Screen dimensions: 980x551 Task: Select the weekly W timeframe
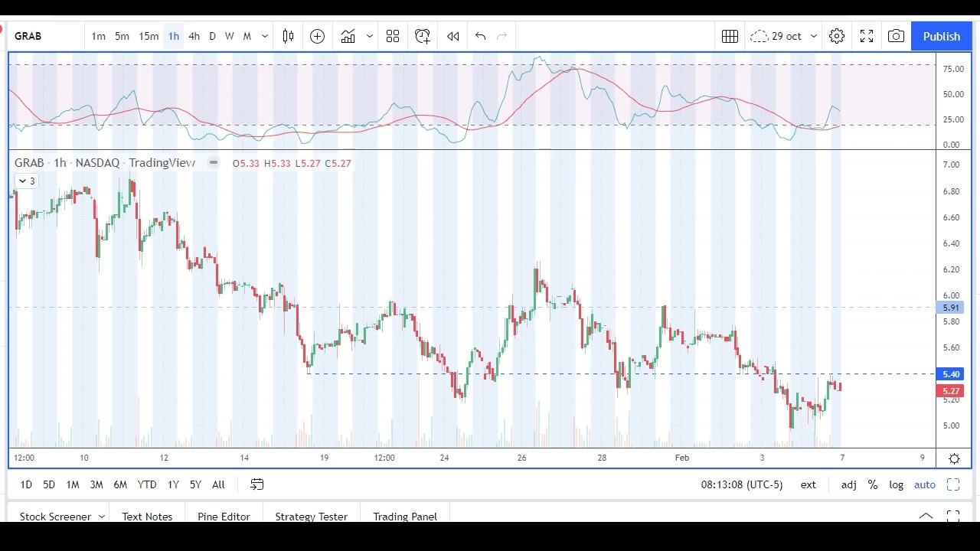pos(229,36)
